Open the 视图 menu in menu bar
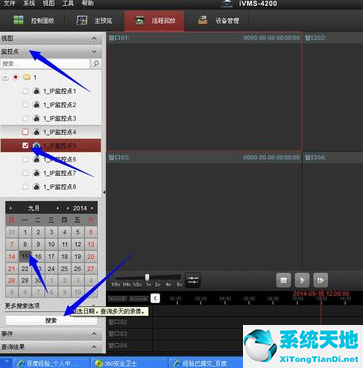This screenshot has height=368, width=363. [x=49, y=4]
